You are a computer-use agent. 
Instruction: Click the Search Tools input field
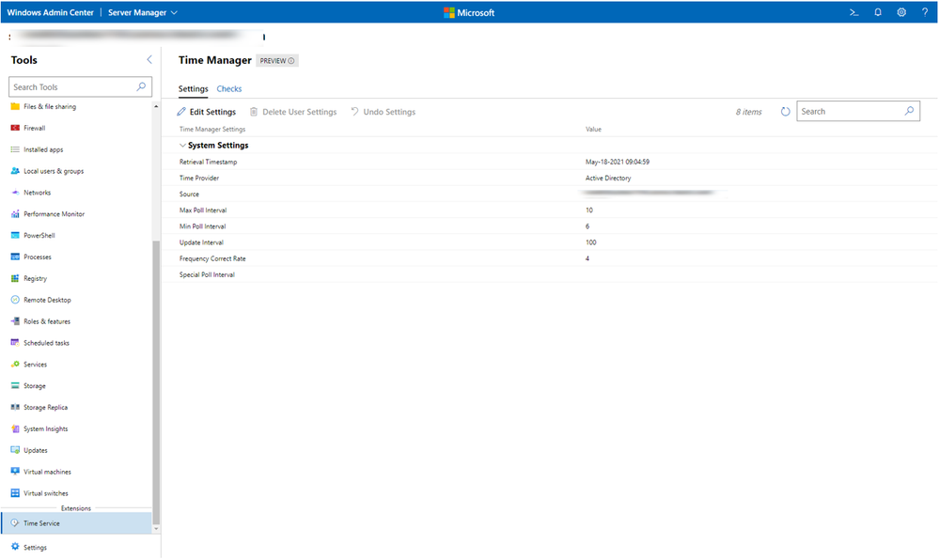pos(80,86)
